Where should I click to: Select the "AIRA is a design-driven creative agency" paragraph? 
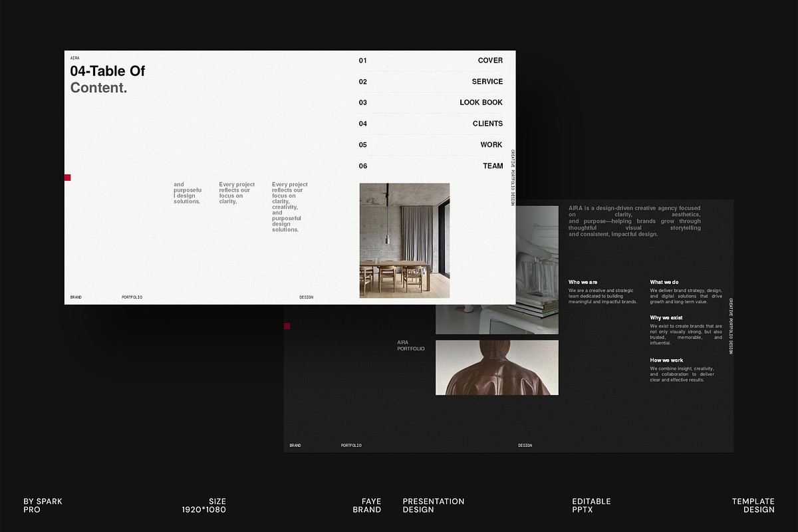point(634,221)
